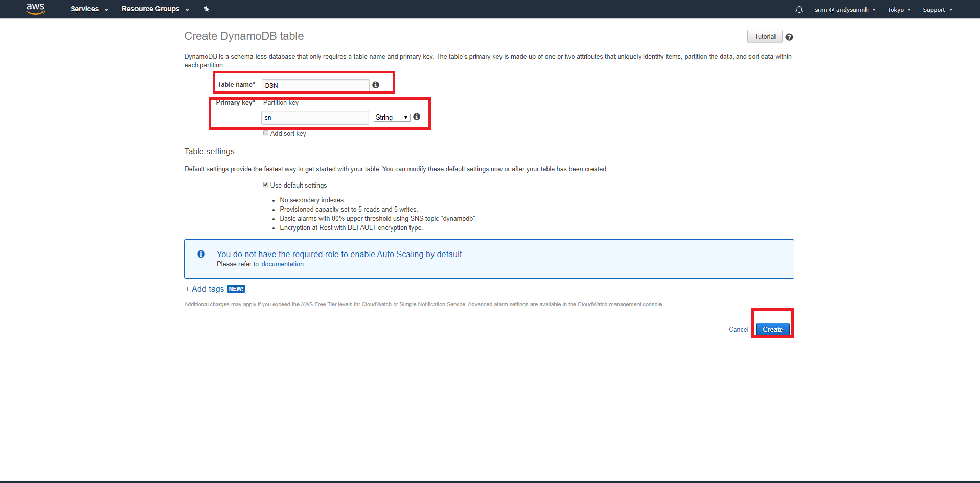This screenshot has height=483, width=980.
Task: Enable the Add sort key checkbox
Action: coord(266,133)
